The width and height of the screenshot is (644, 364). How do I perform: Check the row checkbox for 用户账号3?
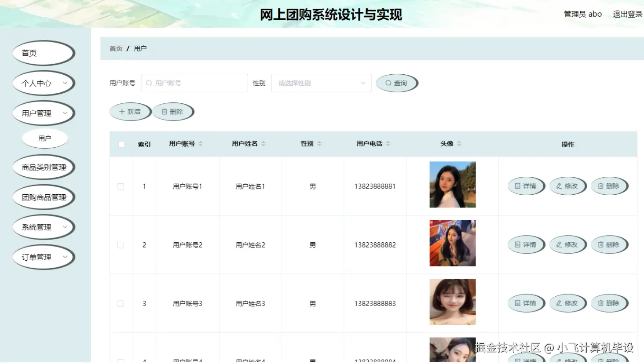click(121, 303)
